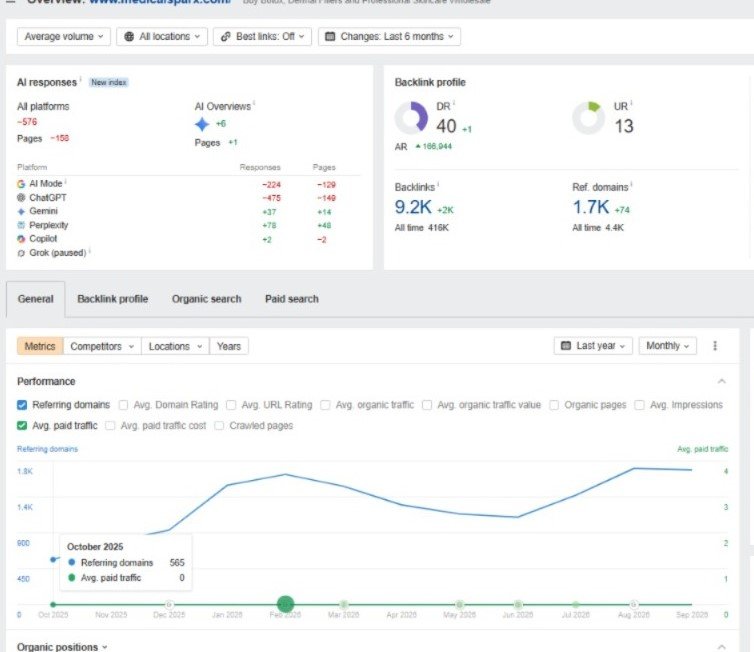Viewport: 754px width, 652px height.
Task: Enable the Crawled pages checkbox
Action: click(219, 426)
